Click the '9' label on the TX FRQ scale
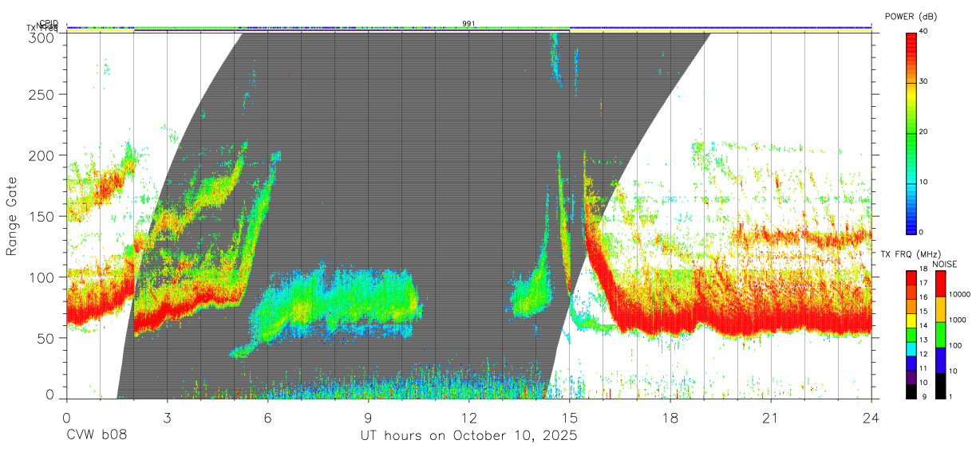Viewport: 980px width, 452px height. (924, 396)
